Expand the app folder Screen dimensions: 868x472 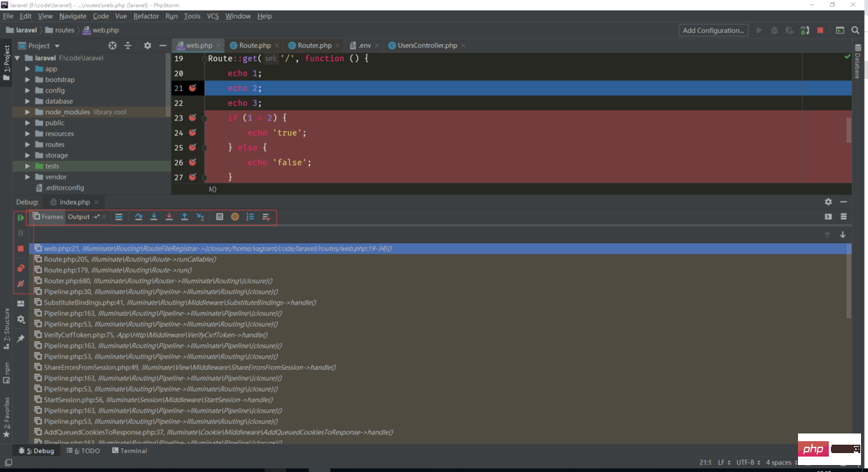(x=28, y=69)
